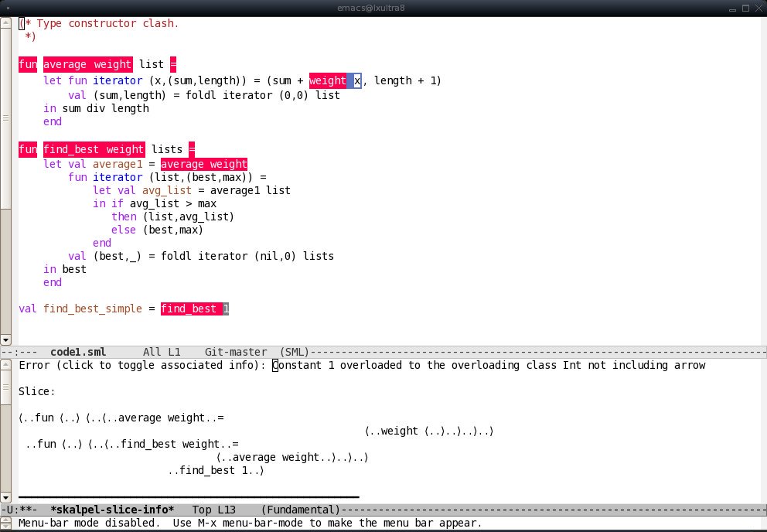The height and width of the screenshot is (532, 767).
Task: Open the (Fundamental) mode menu
Action: click(x=301, y=510)
